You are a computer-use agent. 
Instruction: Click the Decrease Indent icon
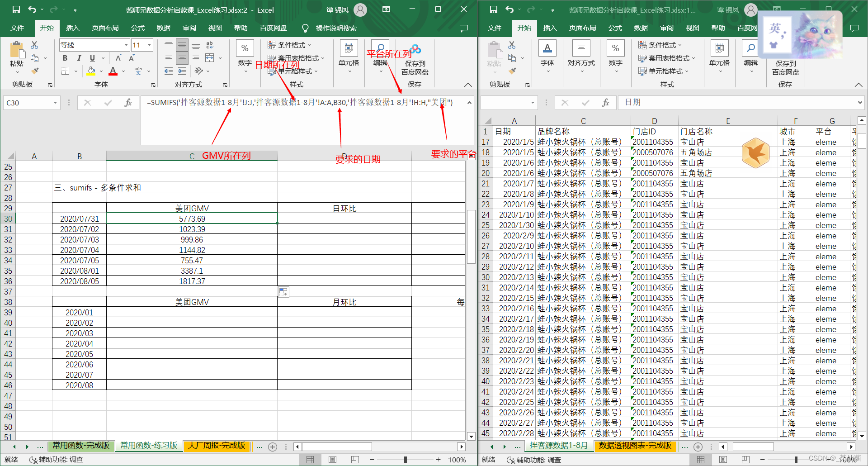pos(169,71)
